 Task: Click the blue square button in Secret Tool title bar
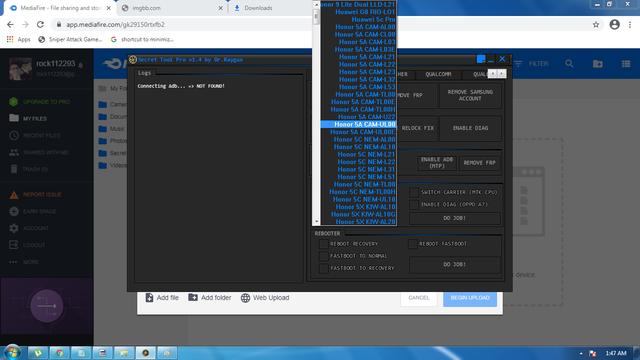pos(481,59)
